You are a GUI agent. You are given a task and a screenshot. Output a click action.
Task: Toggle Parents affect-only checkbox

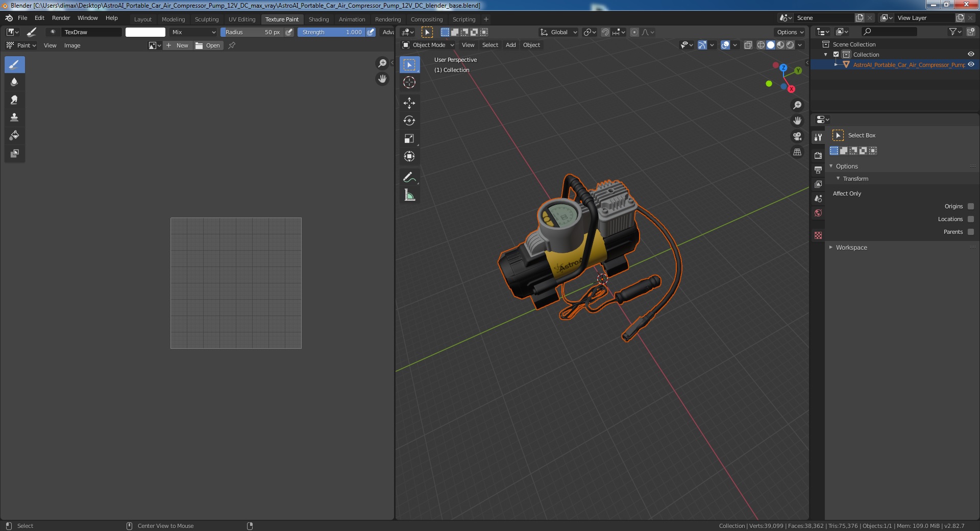971,232
